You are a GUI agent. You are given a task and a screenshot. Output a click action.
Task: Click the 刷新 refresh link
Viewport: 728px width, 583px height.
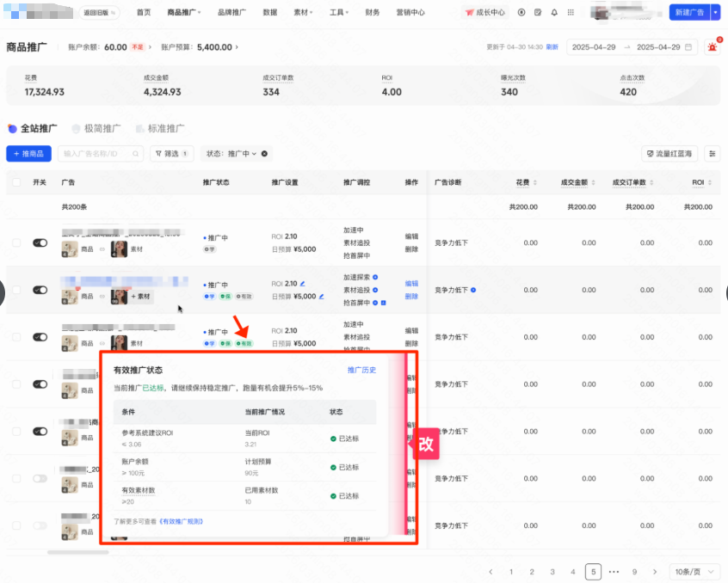click(x=552, y=46)
